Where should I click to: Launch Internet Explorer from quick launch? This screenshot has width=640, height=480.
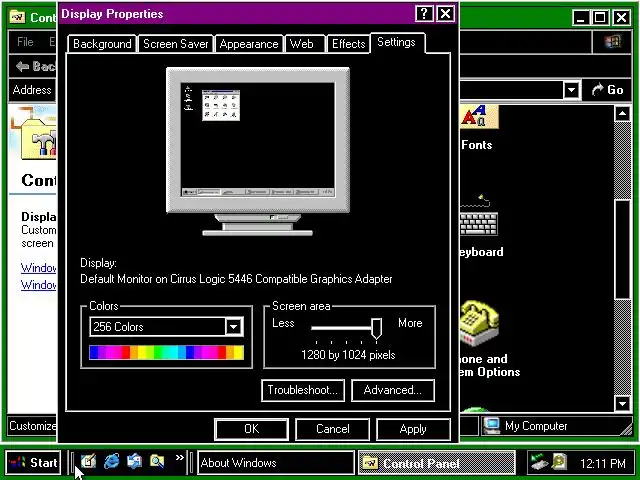(x=111, y=461)
